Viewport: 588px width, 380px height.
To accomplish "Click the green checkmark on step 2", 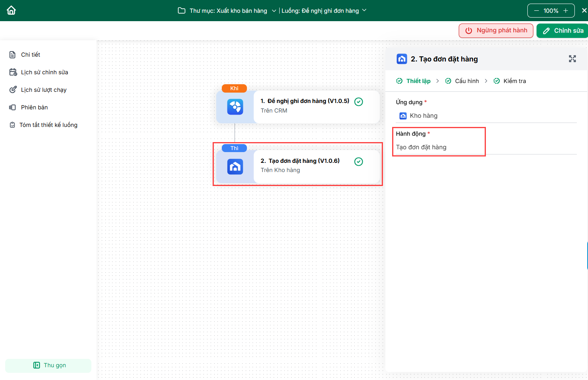I will 359,162.
